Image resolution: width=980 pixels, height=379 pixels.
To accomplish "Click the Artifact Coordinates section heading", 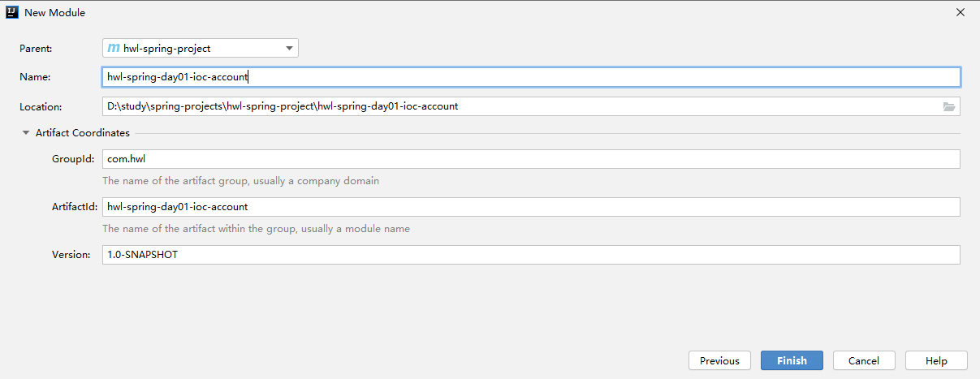I will (83, 133).
